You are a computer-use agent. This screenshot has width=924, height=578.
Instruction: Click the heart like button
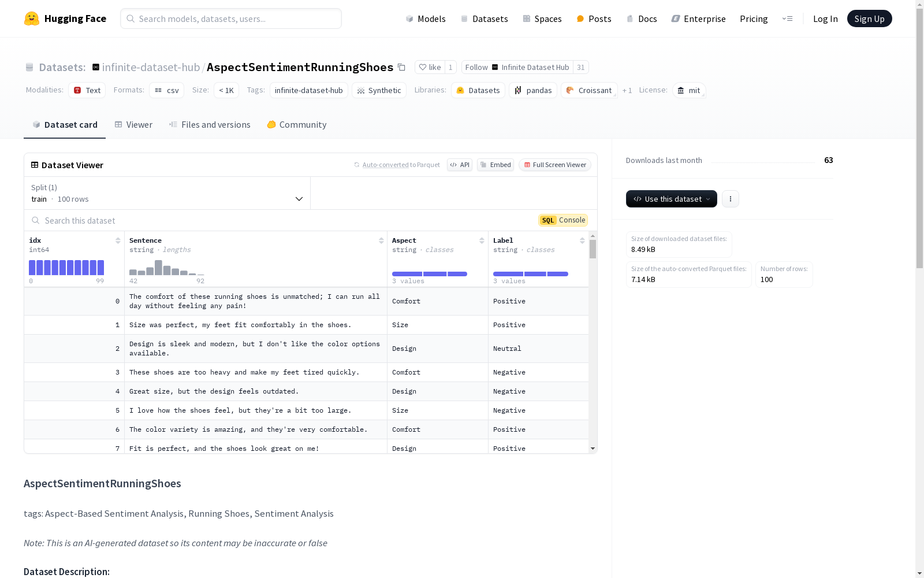tap(430, 67)
